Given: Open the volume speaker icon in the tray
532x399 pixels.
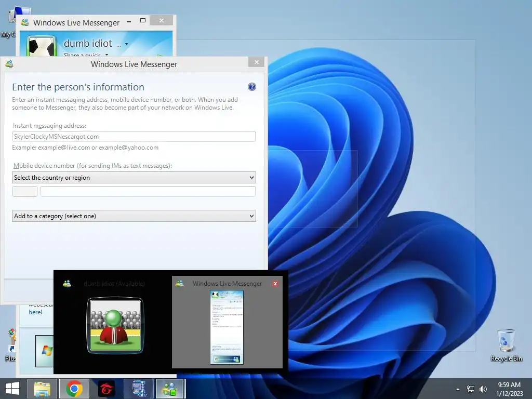Looking at the screenshot, I should pyautogui.click(x=483, y=389).
